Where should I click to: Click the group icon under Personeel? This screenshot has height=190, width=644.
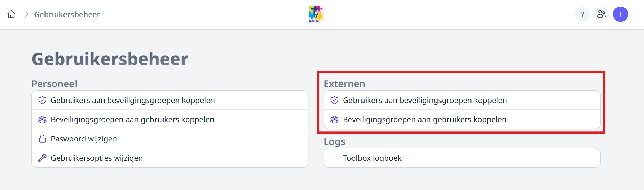(x=42, y=119)
